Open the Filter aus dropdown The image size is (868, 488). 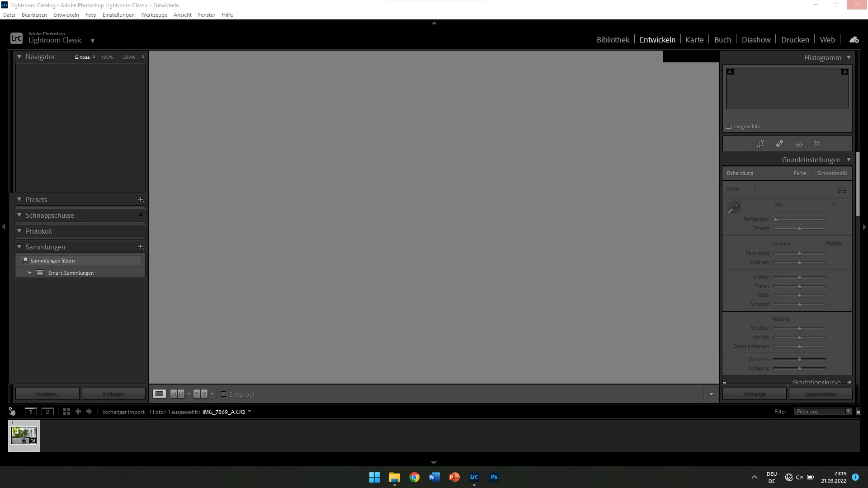coord(823,412)
